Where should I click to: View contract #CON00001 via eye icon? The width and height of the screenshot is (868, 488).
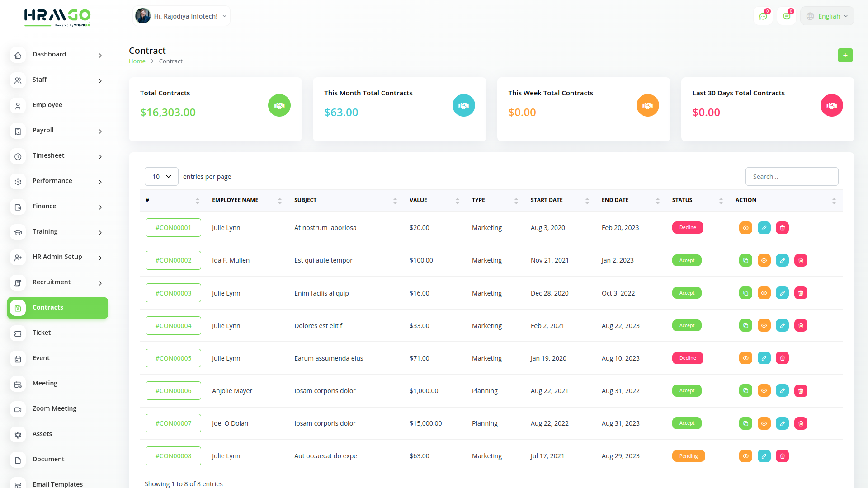(745, 228)
